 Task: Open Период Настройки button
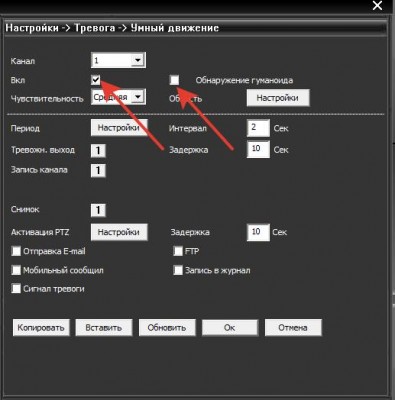[x=119, y=128]
